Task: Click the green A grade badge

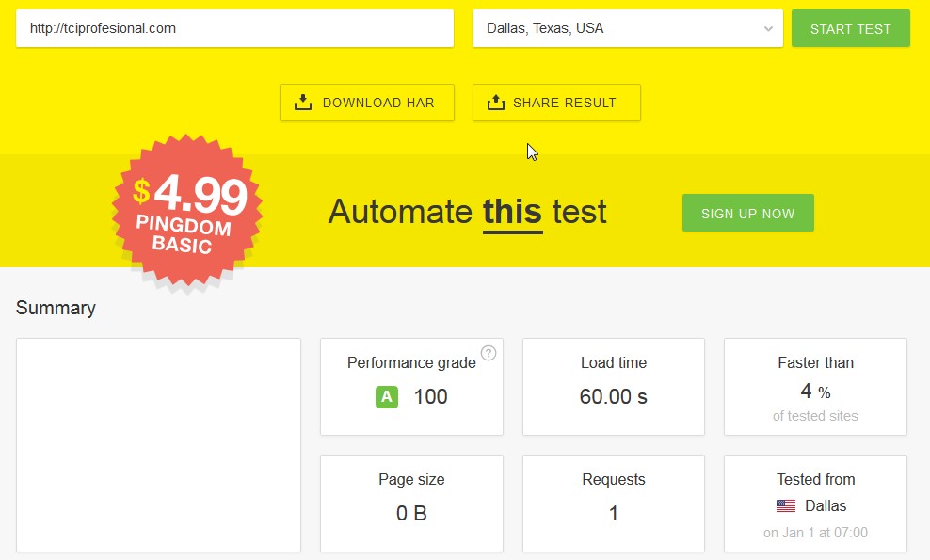Action: tap(387, 397)
